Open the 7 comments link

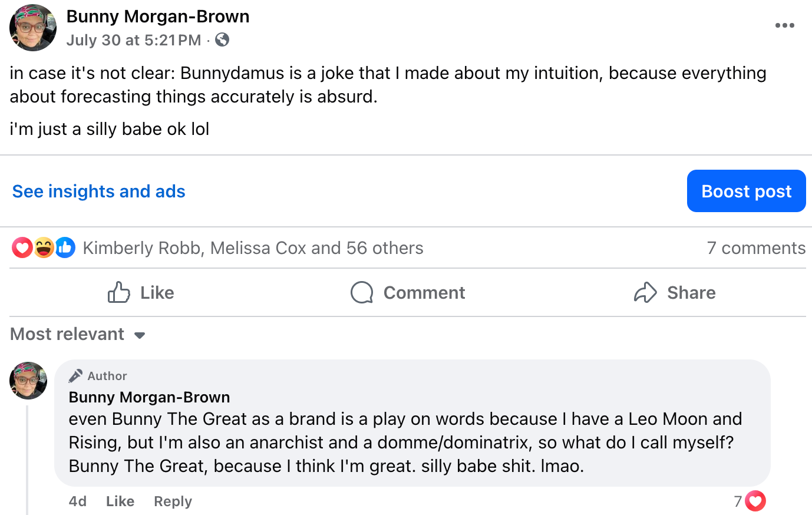[756, 248]
